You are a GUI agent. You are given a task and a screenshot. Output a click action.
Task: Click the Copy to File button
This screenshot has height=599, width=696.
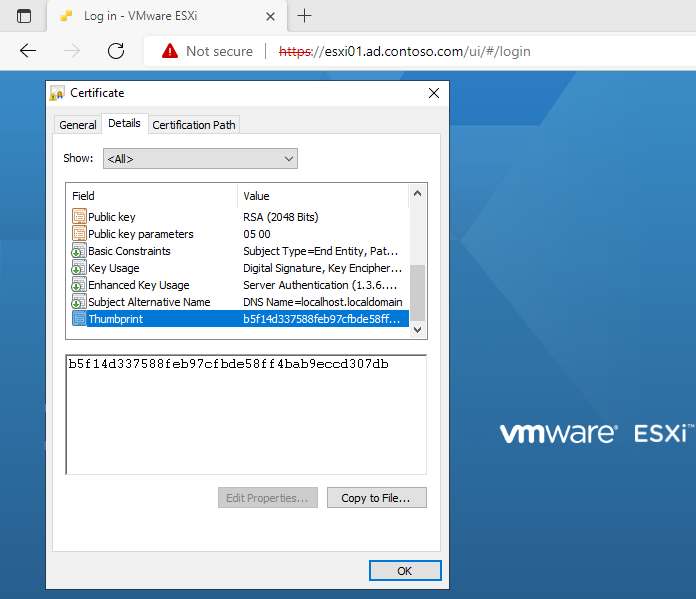point(376,498)
